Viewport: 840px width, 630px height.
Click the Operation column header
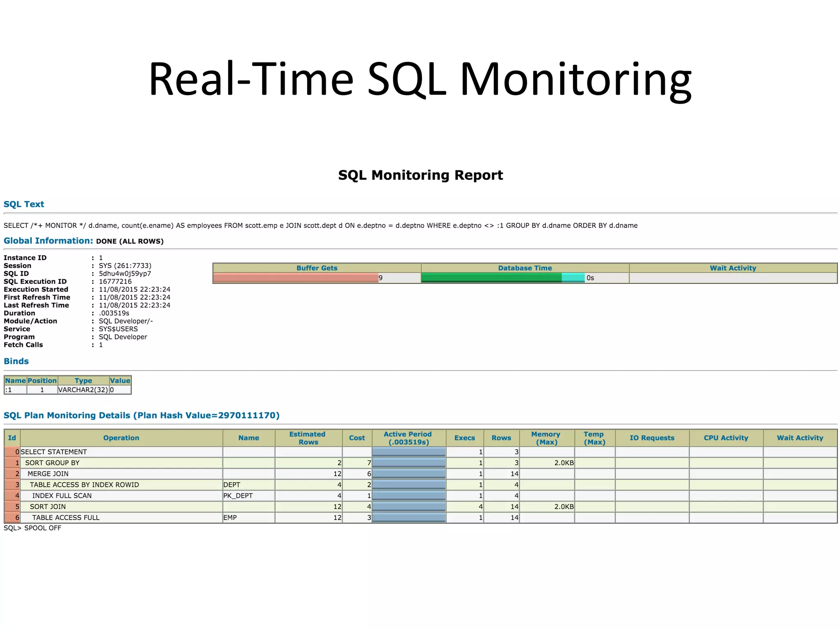[121, 438]
